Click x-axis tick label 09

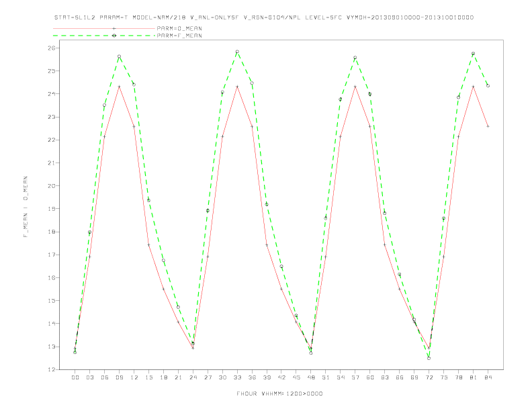pyautogui.click(x=119, y=377)
